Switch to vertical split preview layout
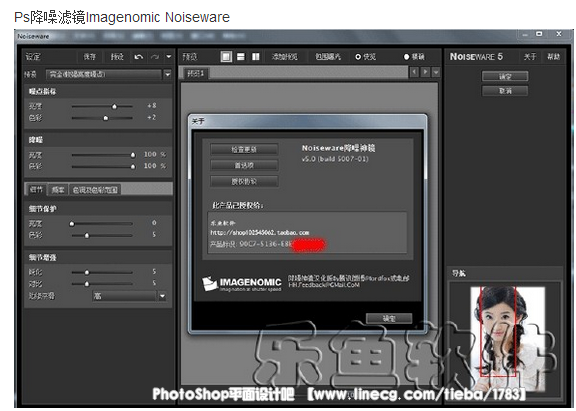 point(256,57)
